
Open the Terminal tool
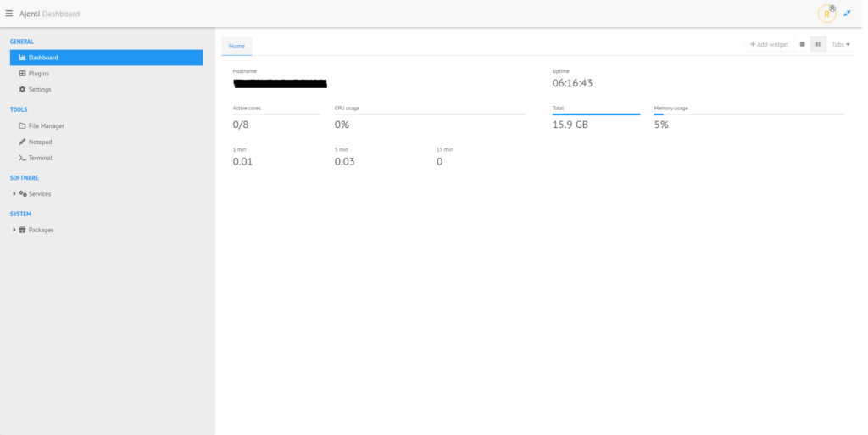pyautogui.click(x=40, y=158)
